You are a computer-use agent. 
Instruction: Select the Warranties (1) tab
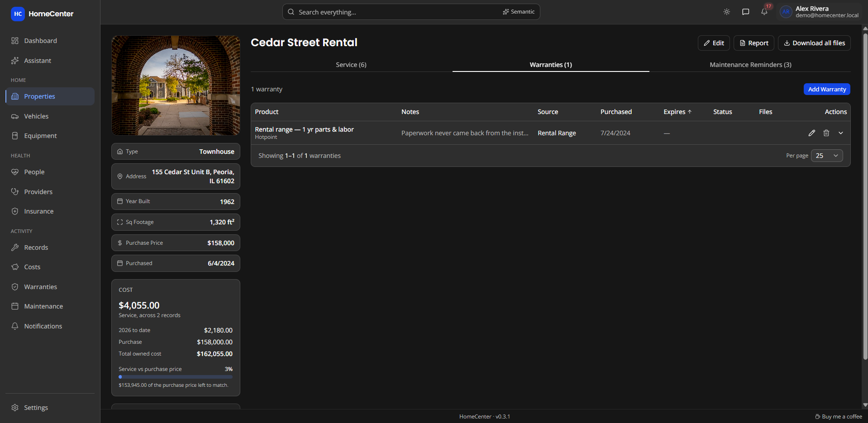coord(551,65)
